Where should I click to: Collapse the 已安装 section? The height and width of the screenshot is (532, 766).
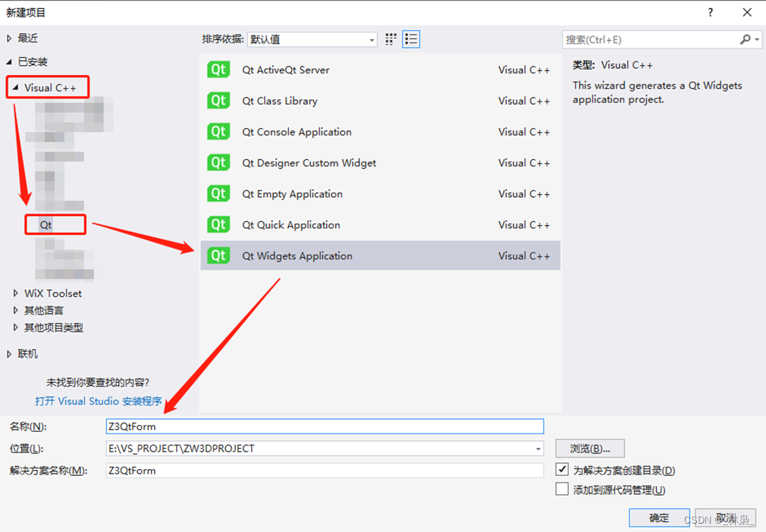click(x=9, y=61)
